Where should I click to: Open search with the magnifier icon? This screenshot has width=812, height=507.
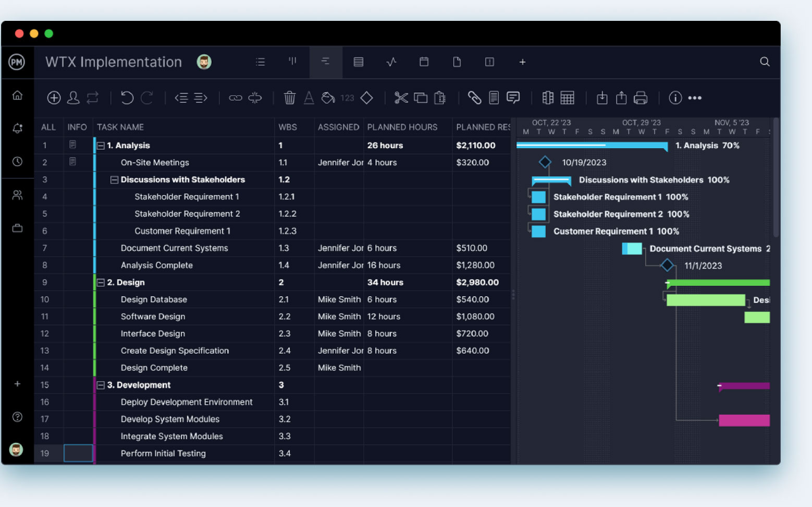pyautogui.click(x=765, y=62)
